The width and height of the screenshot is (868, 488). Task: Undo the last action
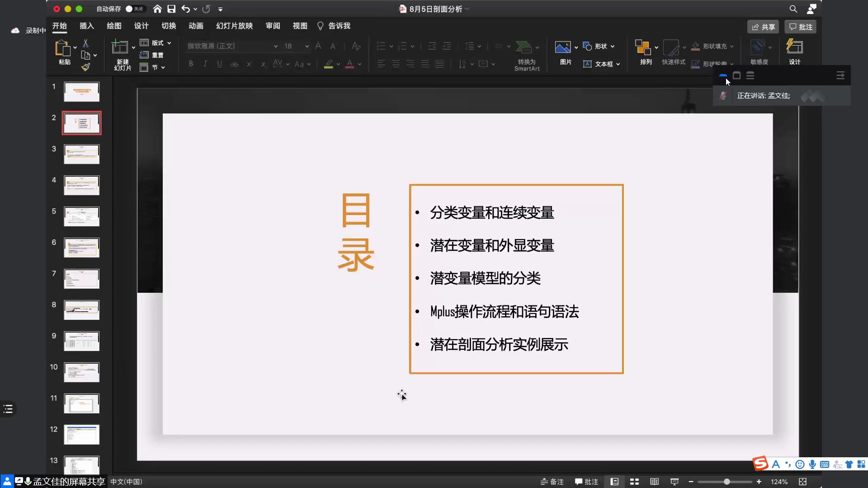[x=185, y=9]
